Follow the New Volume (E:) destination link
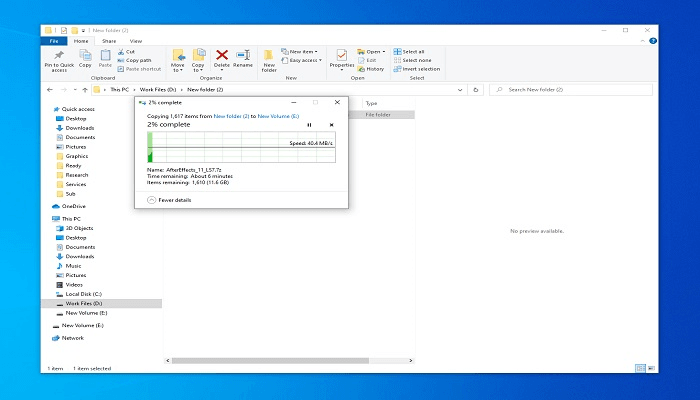The height and width of the screenshot is (400, 700). tap(280, 116)
